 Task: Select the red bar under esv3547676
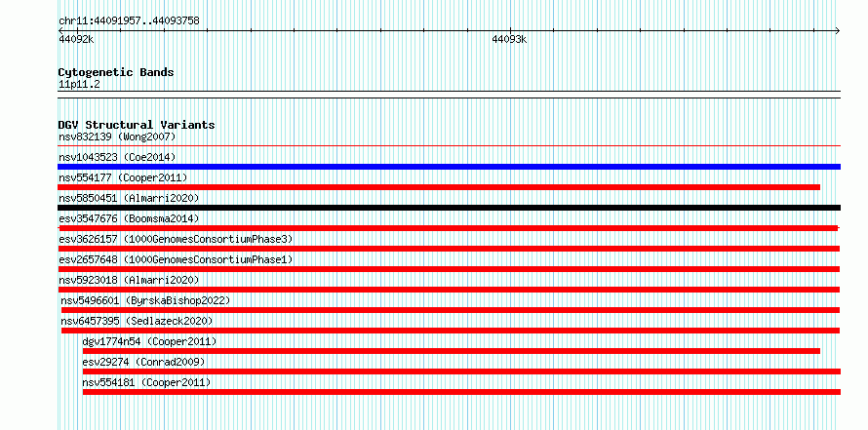[x=449, y=228]
